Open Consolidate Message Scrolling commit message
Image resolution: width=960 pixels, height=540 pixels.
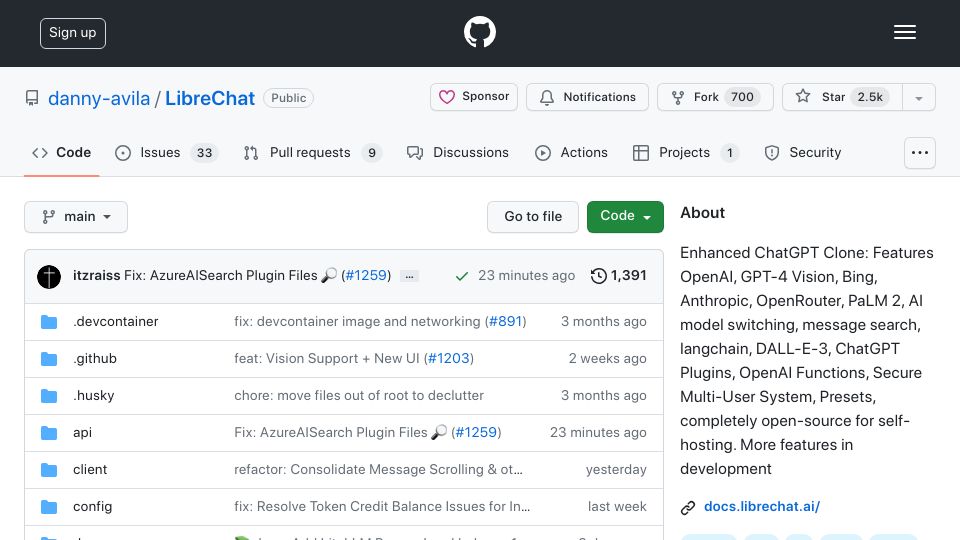378,470
